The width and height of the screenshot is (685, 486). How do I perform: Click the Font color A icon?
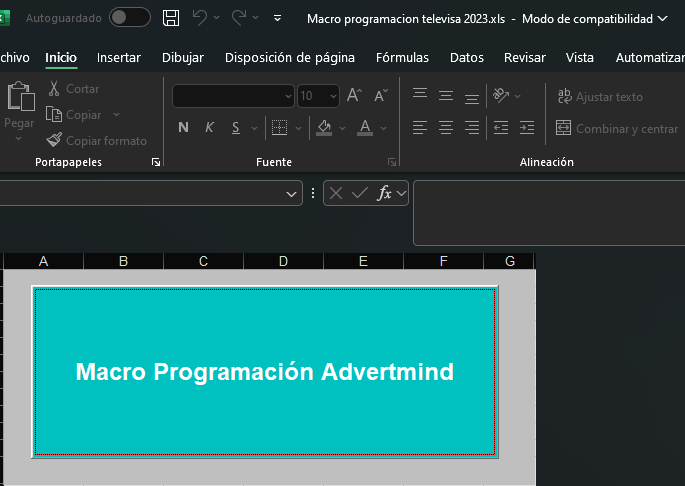pyautogui.click(x=365, y=128)
